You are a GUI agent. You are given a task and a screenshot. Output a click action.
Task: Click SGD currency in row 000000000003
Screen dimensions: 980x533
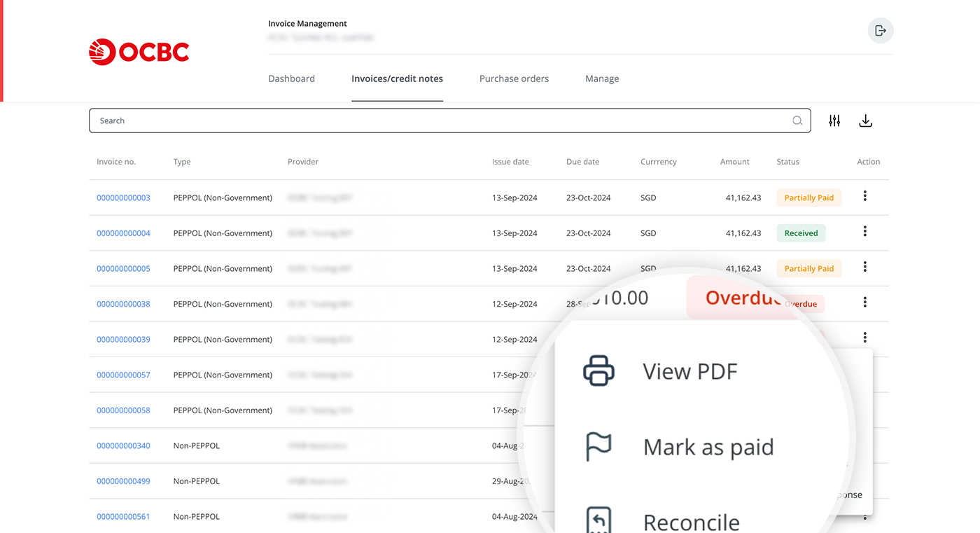tap(648, 198)
